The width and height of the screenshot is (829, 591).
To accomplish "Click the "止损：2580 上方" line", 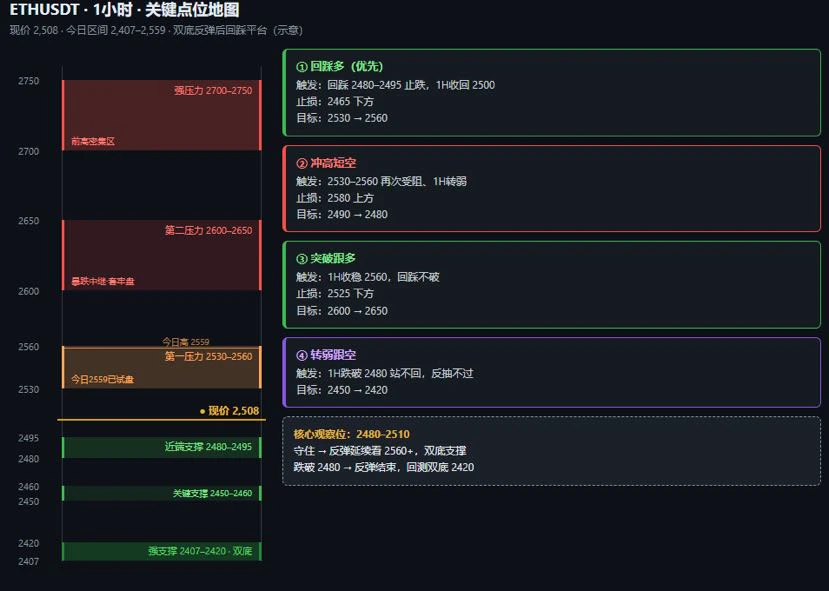I will (335, 198).
